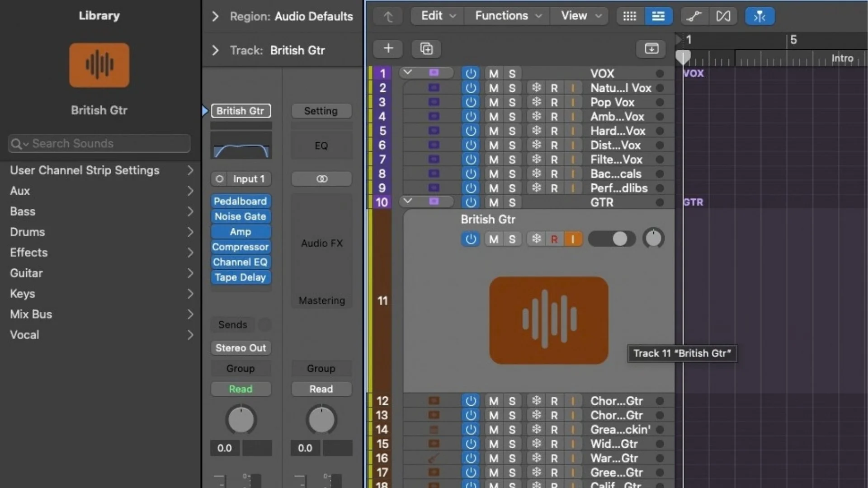Solo the GTR track stack
Viewport: 868px width, 488px height.
[x=512, y=202]
